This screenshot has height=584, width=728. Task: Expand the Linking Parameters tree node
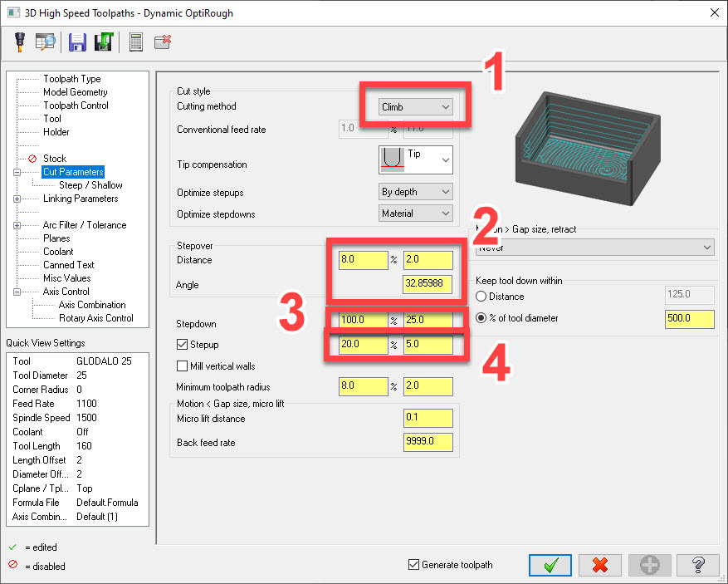click(17, 199)
